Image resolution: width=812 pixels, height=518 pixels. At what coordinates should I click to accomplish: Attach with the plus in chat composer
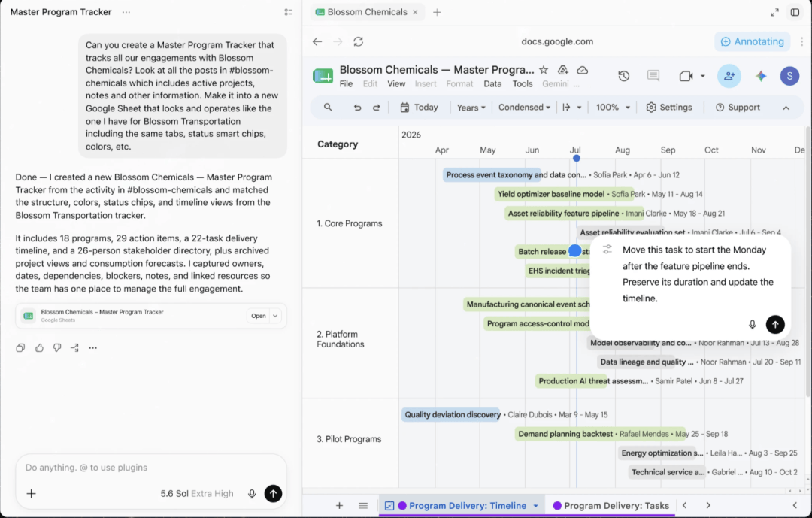[x=31, y=494]
